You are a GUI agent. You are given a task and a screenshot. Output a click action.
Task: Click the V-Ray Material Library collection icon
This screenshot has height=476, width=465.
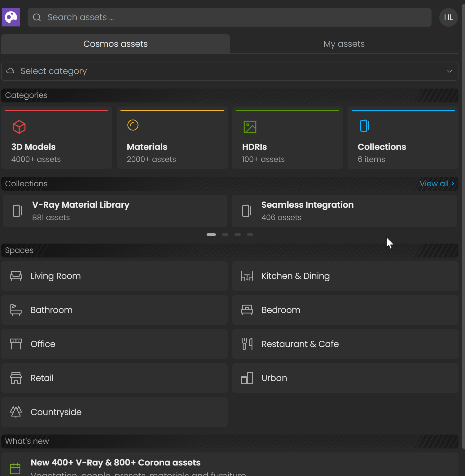(x=18, y=211)
